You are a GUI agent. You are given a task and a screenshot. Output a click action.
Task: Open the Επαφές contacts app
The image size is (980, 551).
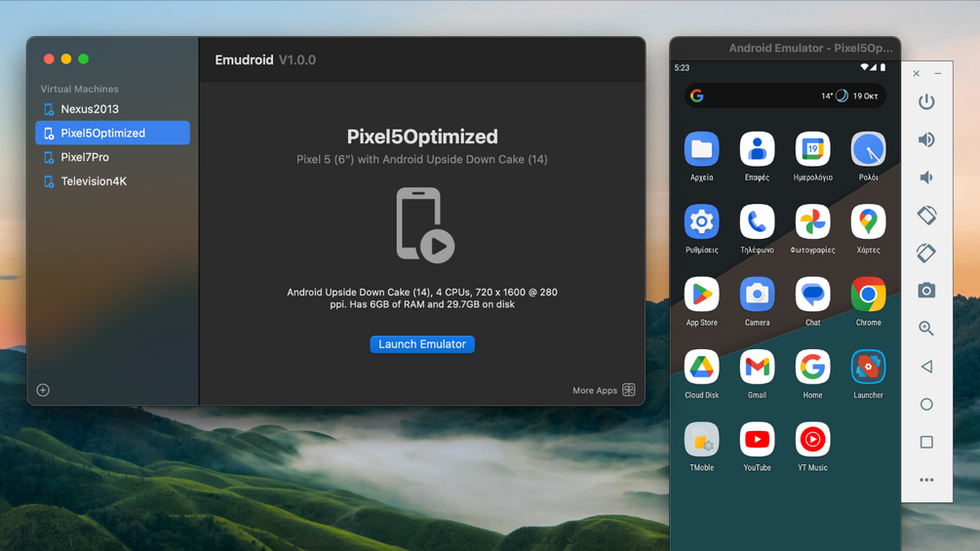pyautogui.click(x=757, y=149)
